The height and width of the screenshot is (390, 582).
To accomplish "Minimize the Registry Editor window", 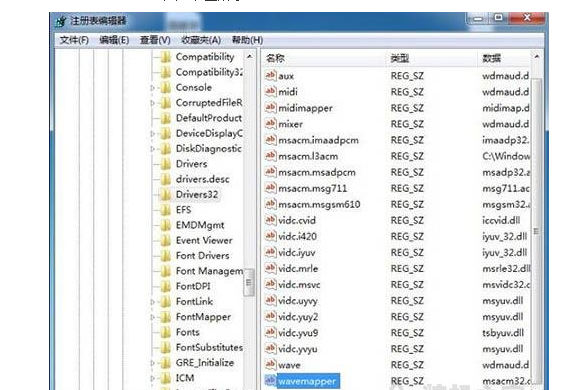I will point(479,18).
